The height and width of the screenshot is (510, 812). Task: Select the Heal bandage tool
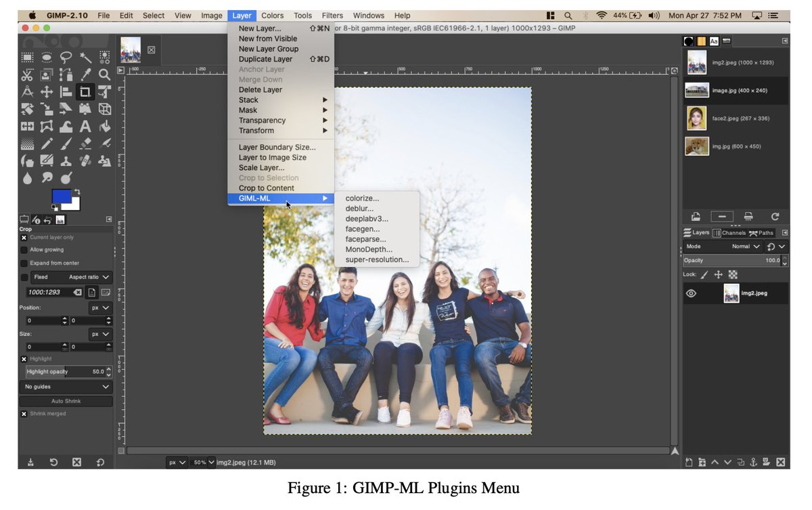(x=85, y=161)
